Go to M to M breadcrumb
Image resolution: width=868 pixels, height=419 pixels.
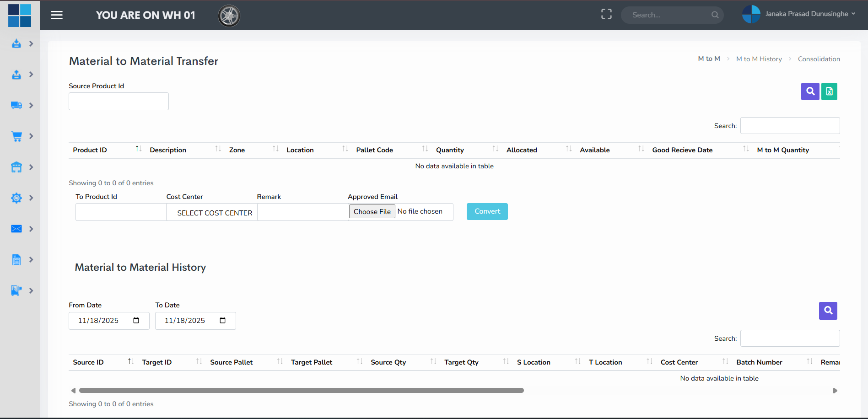(709, 59)
